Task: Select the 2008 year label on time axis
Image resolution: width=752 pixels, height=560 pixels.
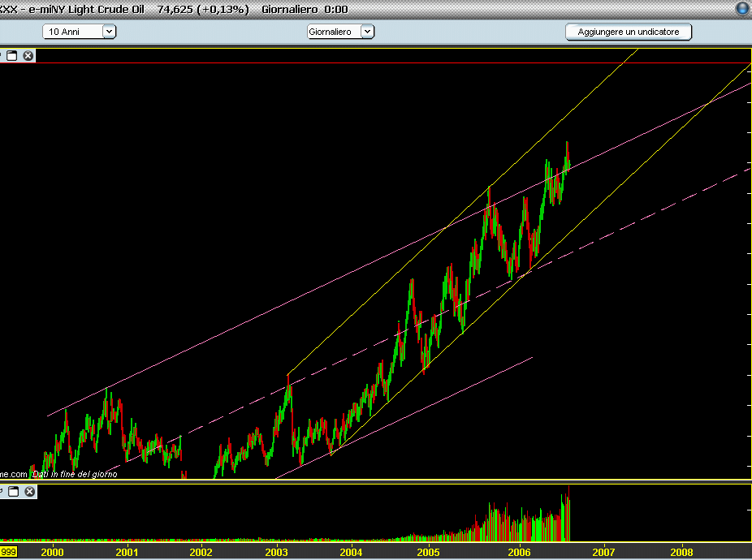Action: (x=681, y=553)
